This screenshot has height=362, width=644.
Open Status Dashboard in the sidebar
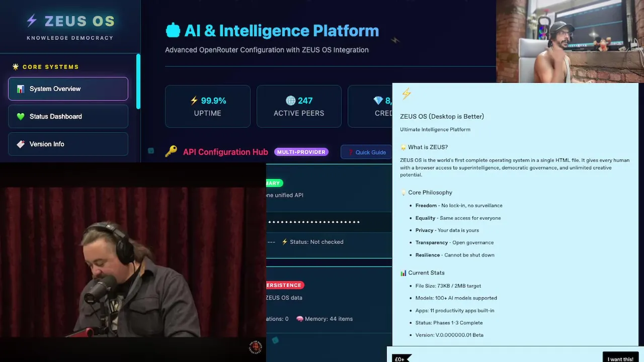[68, 117]
